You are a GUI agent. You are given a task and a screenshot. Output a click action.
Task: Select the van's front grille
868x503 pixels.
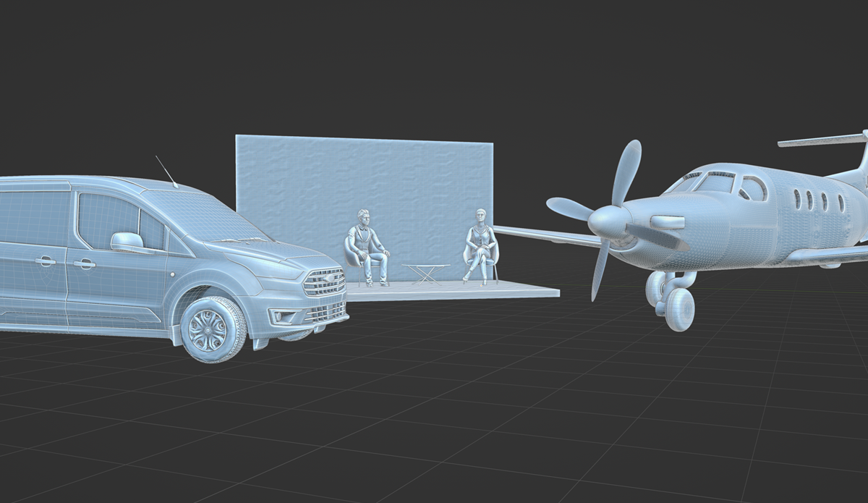click(x=325, y=282)
